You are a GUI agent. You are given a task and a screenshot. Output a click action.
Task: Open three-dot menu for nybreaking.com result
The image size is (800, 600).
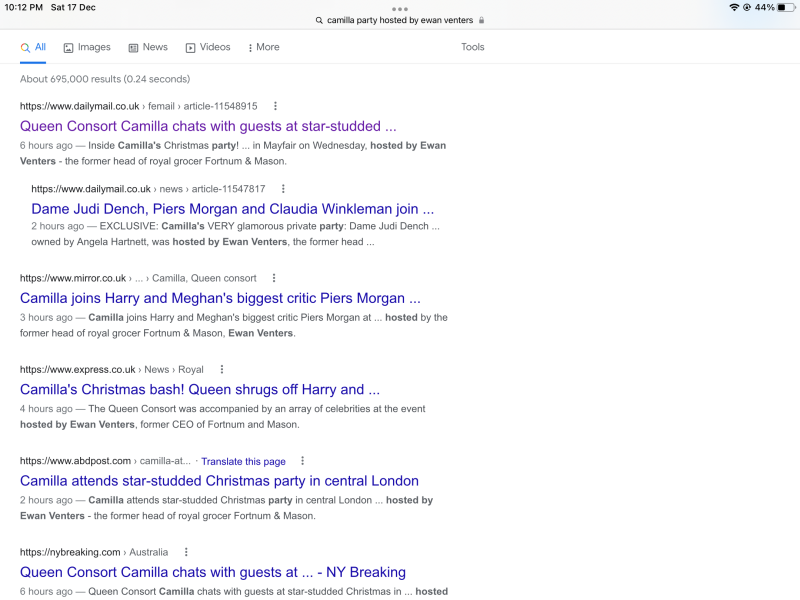point(186,552)
